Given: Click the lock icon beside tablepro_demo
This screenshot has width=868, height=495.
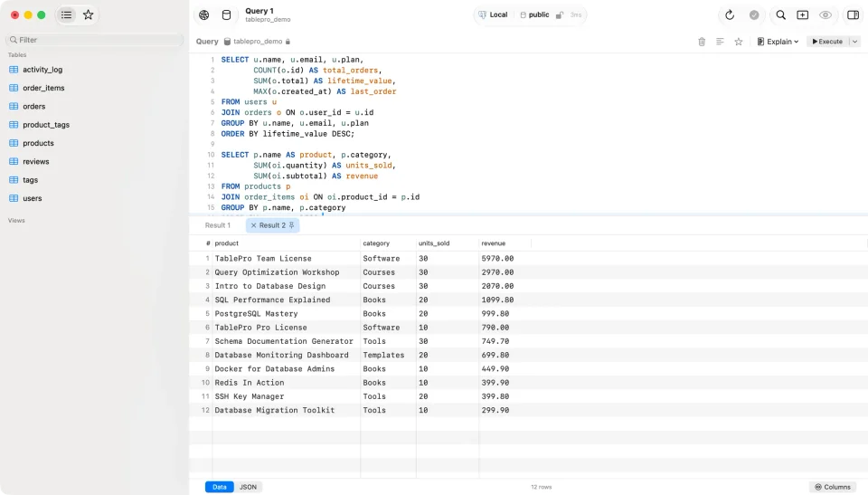Looking at the screenshot, I should [288, 42].
